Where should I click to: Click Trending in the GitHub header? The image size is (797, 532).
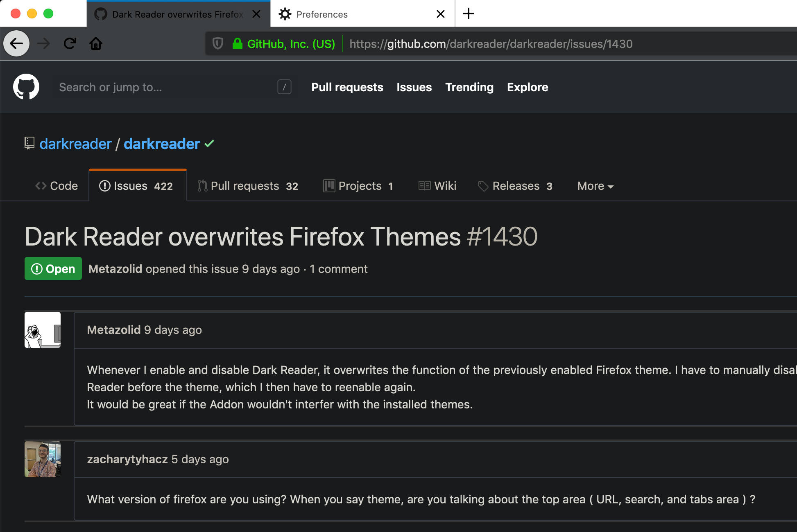[469, 87]
